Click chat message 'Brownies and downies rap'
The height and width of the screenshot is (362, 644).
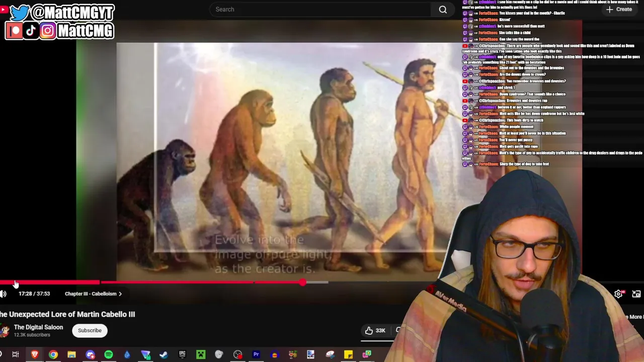tap(527, 101)
